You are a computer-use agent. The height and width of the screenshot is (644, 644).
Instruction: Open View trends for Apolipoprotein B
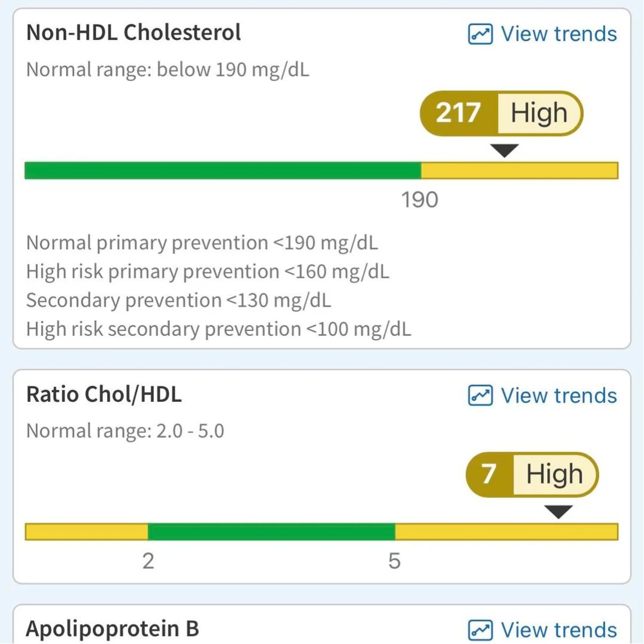pos(543,630)
